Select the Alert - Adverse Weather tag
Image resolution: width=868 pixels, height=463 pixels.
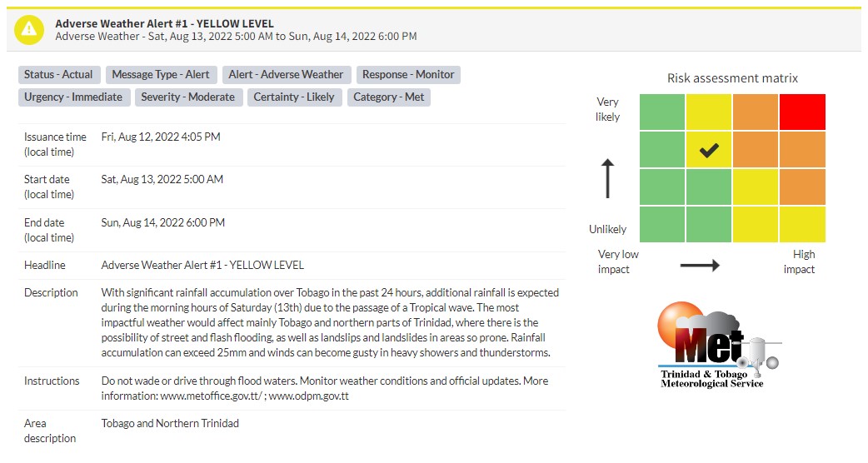[x=286, y=75]
